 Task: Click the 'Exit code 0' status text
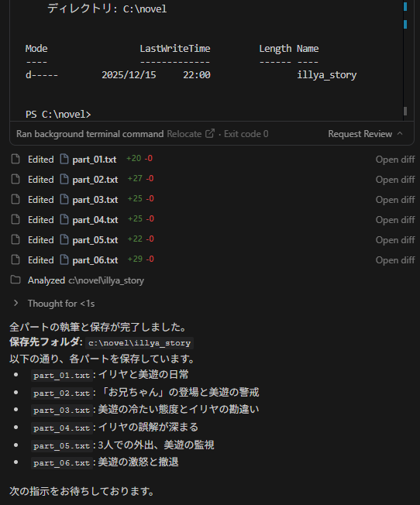[x=246, y=134]
